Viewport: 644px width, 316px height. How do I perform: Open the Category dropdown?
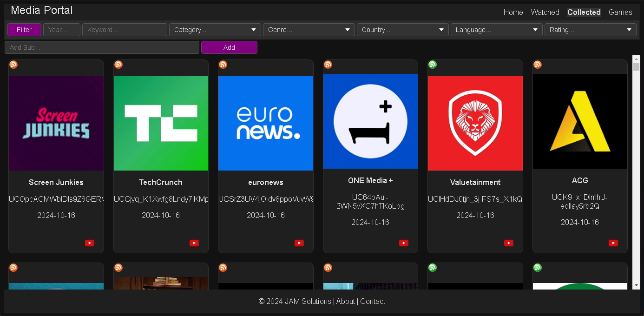coord(215,30)
